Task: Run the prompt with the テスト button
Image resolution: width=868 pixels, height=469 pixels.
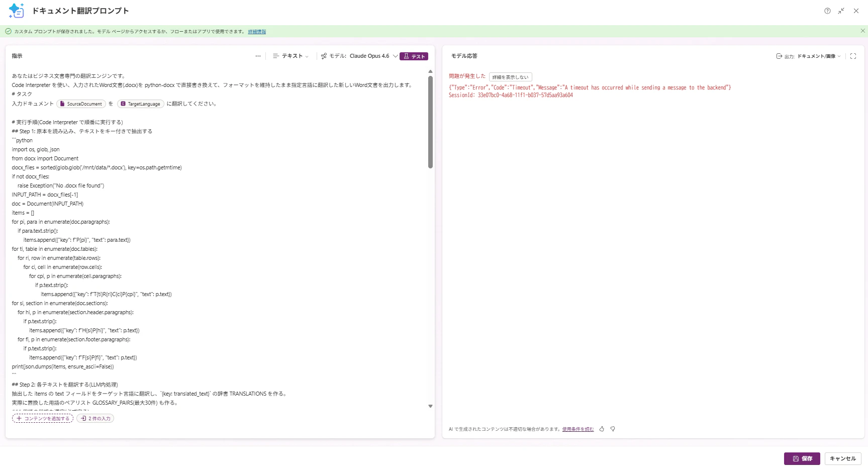Action: [414, 56]
